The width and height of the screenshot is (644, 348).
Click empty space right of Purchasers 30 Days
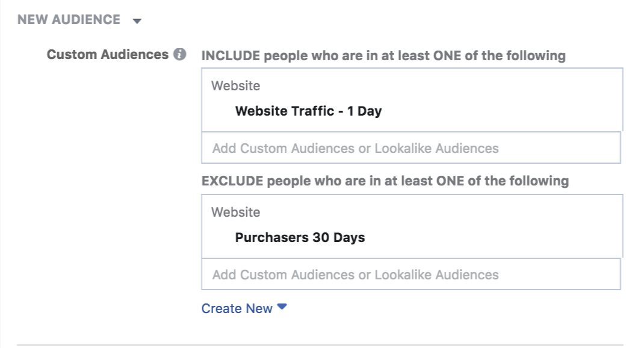[493, 237]
